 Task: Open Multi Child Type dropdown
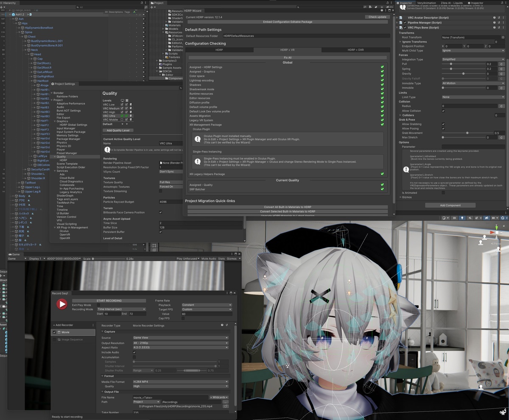(473, 50)
